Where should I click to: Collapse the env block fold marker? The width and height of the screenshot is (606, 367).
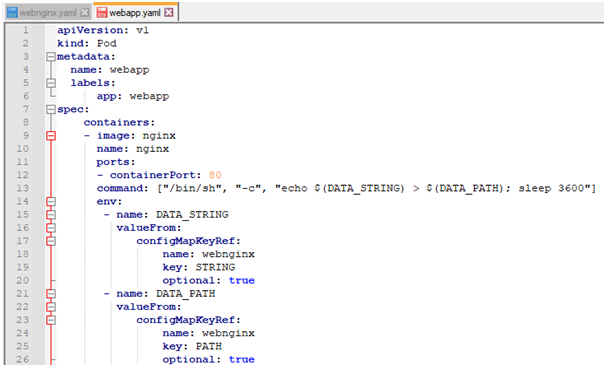pyautogui.click(x=51, y=202)
